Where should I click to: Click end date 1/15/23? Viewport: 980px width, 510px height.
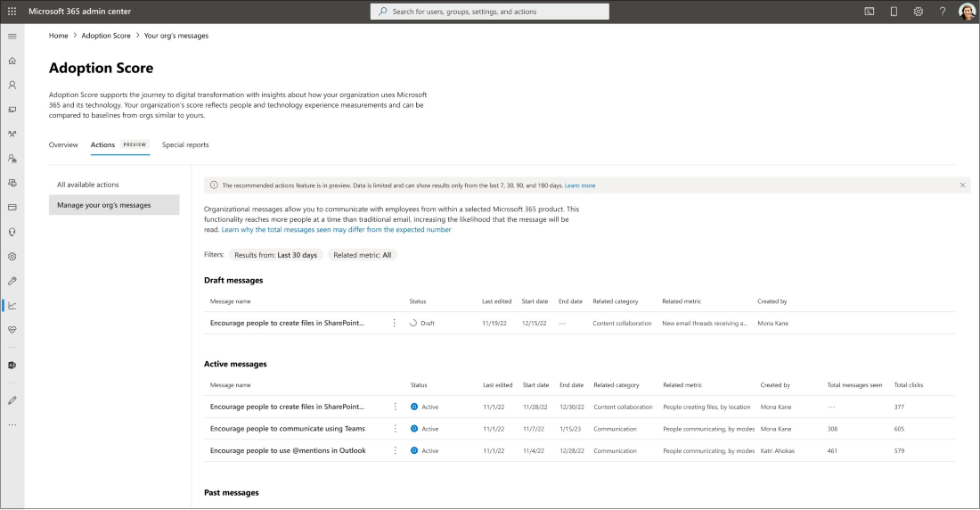[570, 429]
